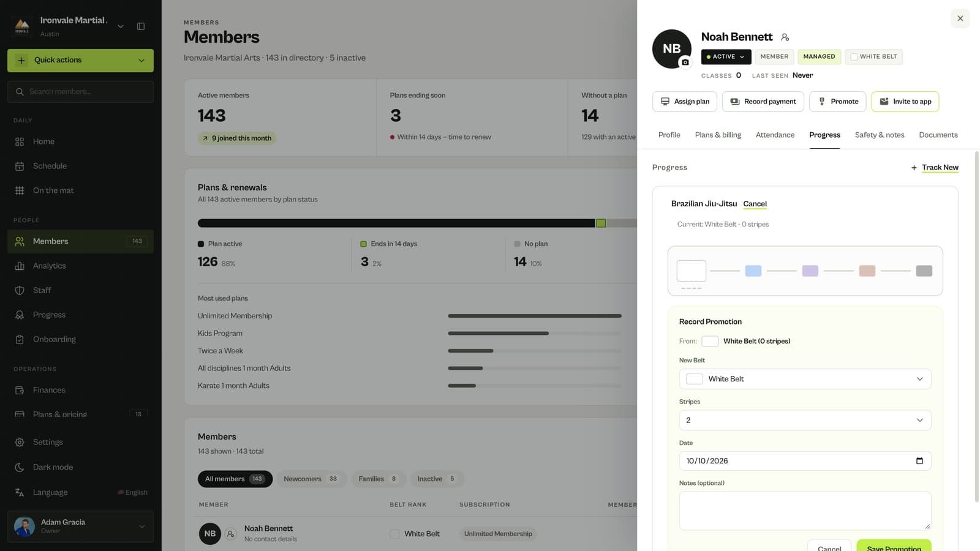
Task: Toggle Dark mode
Action: pos(80,467)
